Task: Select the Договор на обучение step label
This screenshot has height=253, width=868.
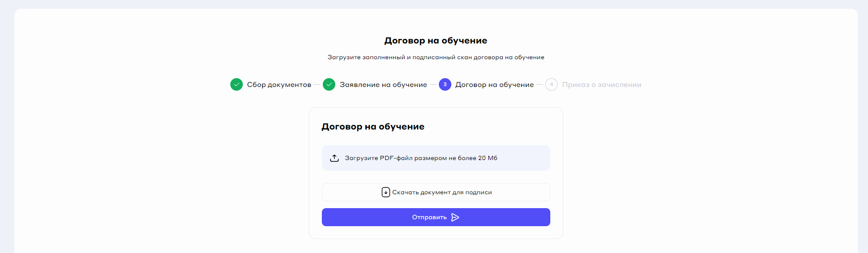Action: point(494,85)
